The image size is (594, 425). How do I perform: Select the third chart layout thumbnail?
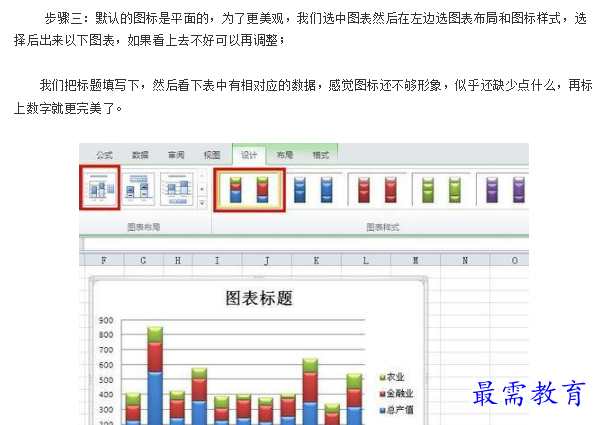tap(177, 188)
